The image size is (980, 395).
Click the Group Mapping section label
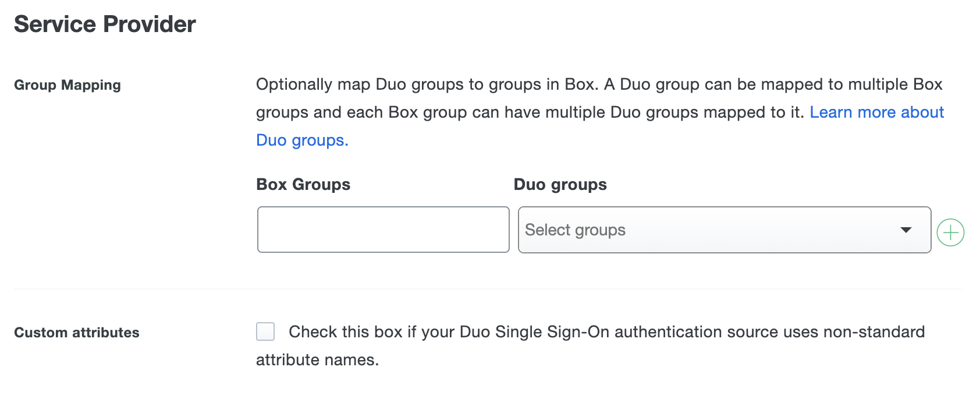point(67,85)
